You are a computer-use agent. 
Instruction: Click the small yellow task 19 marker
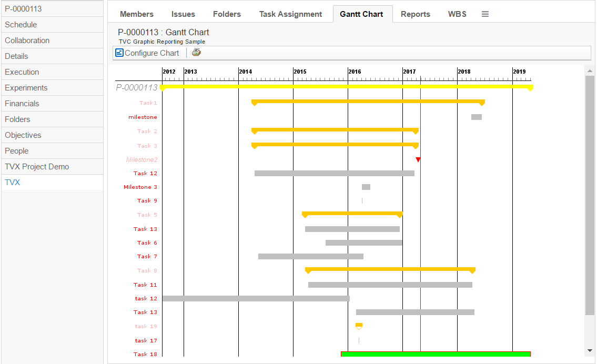(x=359, y=326)
